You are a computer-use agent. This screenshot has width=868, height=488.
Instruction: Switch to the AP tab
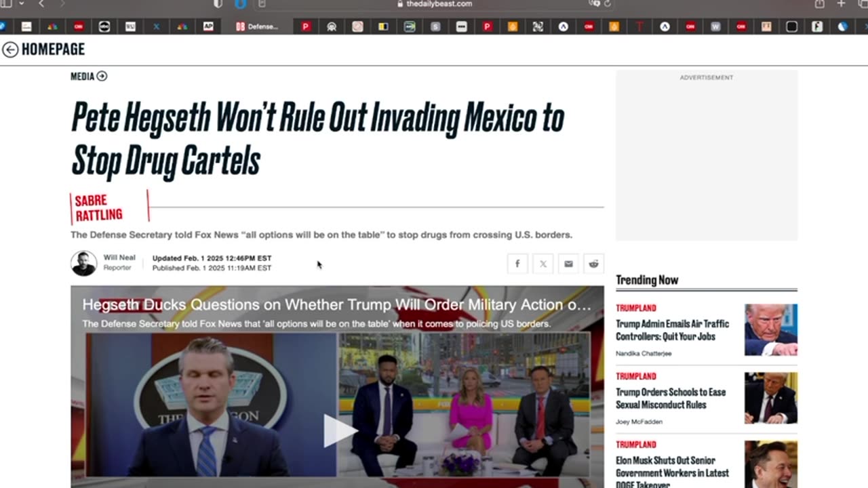[208, 27]
